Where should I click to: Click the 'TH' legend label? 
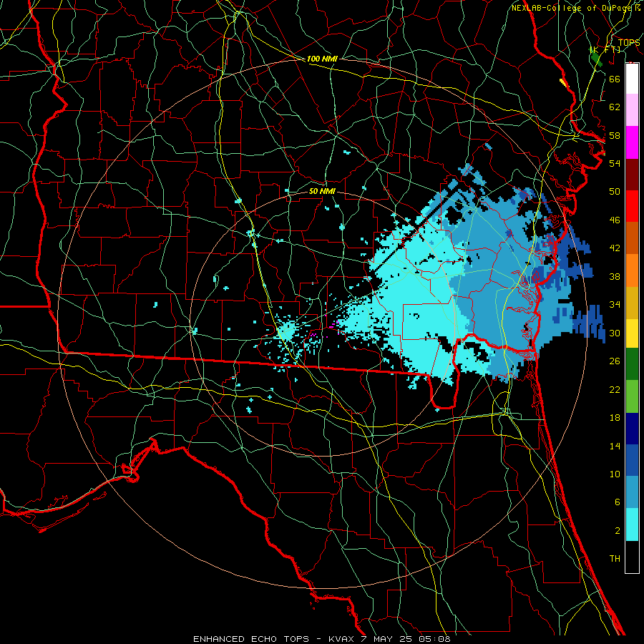click(x=615, y=559)
